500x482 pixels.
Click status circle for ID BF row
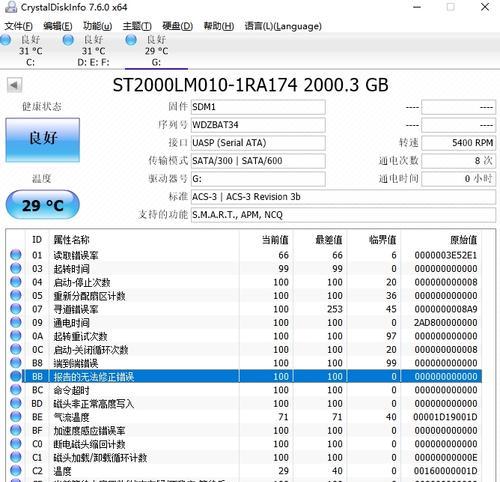click(15, 430)
